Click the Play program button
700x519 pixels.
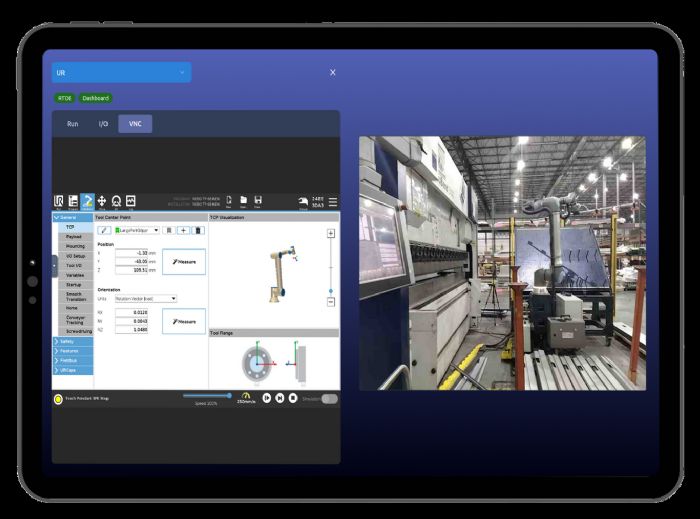[x=267, y=398]
